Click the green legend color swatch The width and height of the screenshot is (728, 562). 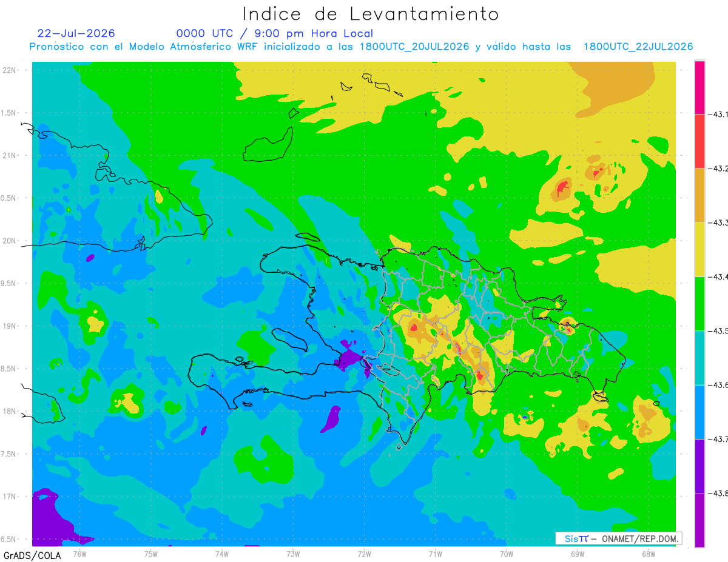point(699,303)
